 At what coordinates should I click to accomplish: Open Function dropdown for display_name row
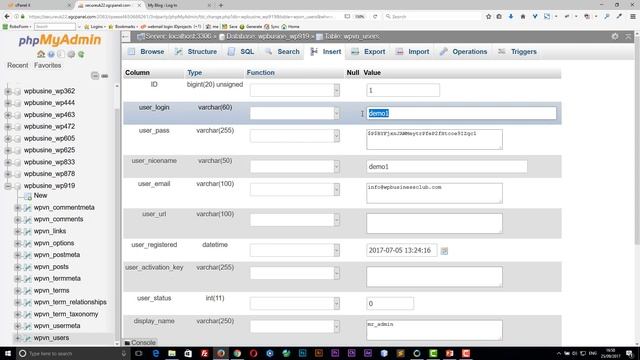(x=295, y=327)
